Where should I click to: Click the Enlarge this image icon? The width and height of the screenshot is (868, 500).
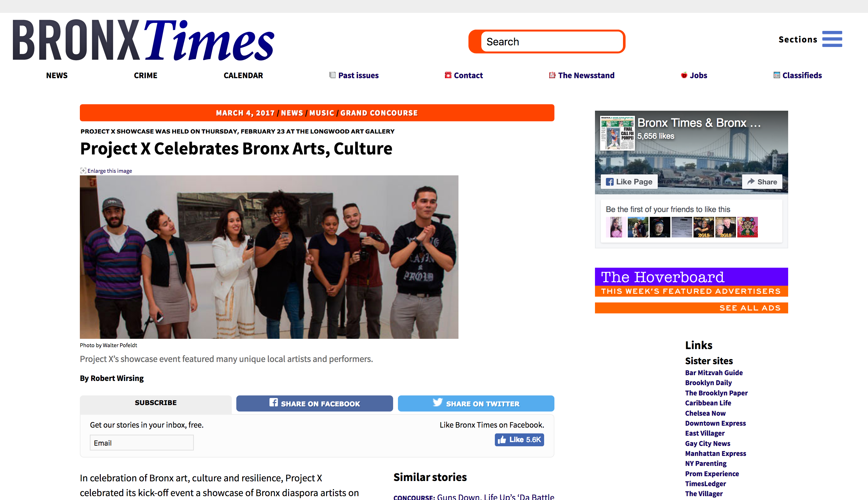[83, 170]
